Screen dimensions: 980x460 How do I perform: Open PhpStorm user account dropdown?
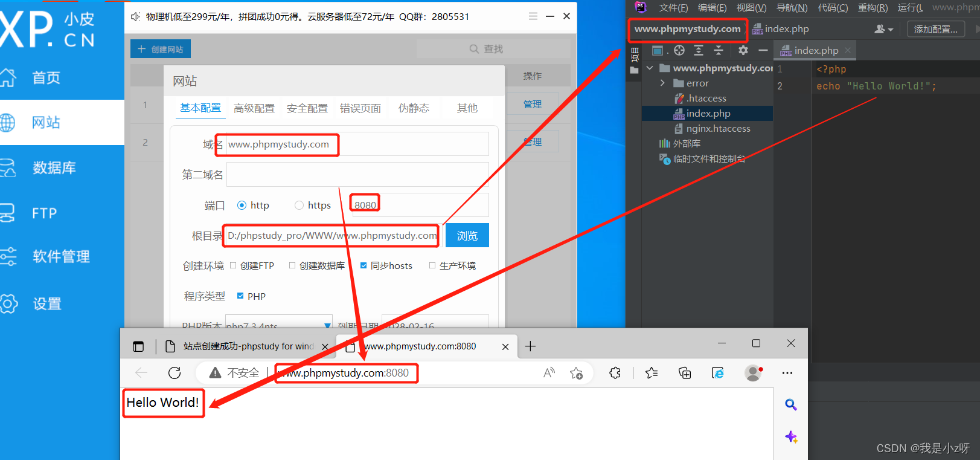(x=883, y=29)
